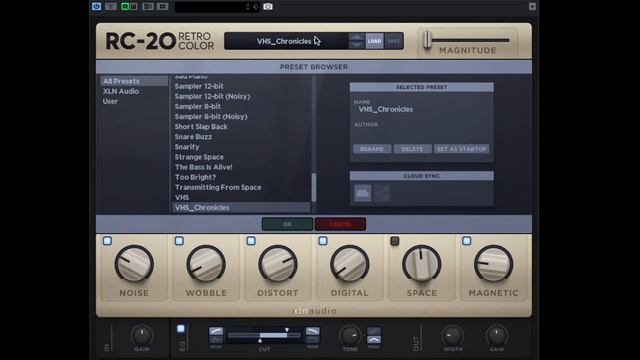Open the host preset selector field
This screenshot has width=640, height=360.
[x=217, y=7]
